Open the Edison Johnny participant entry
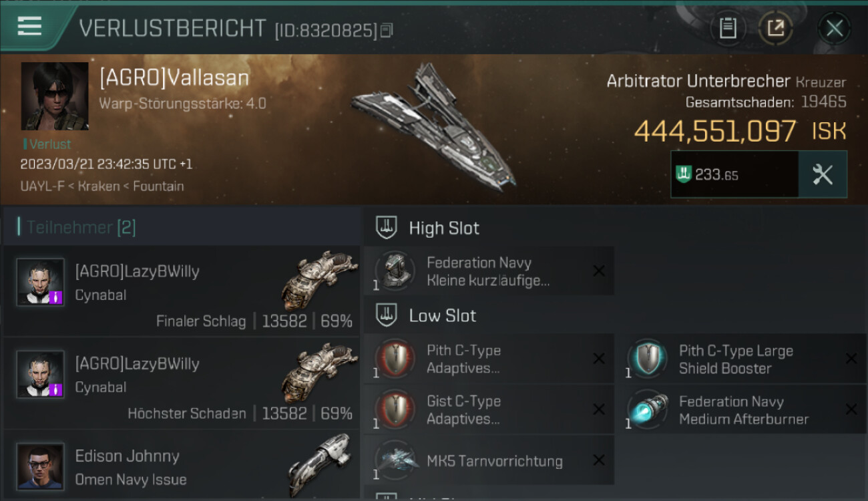Image resolution: width=868 pixels, height=501 pixels. [182, 466]
